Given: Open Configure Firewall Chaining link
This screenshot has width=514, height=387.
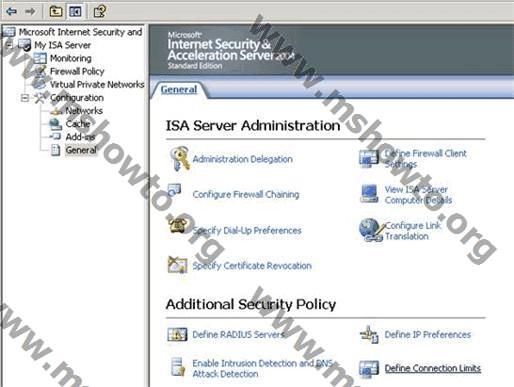Looking at the screenshot, I should 246,194.
